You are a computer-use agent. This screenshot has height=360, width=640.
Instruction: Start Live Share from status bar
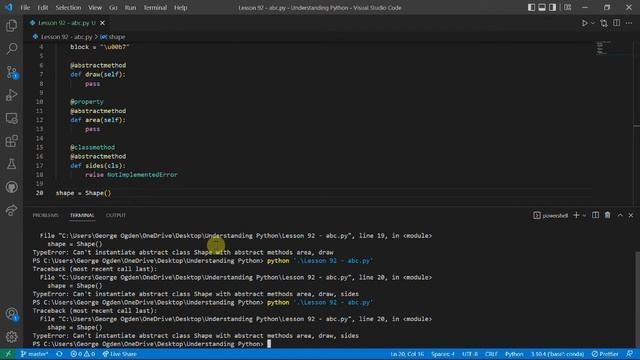[x=119, y=354]
